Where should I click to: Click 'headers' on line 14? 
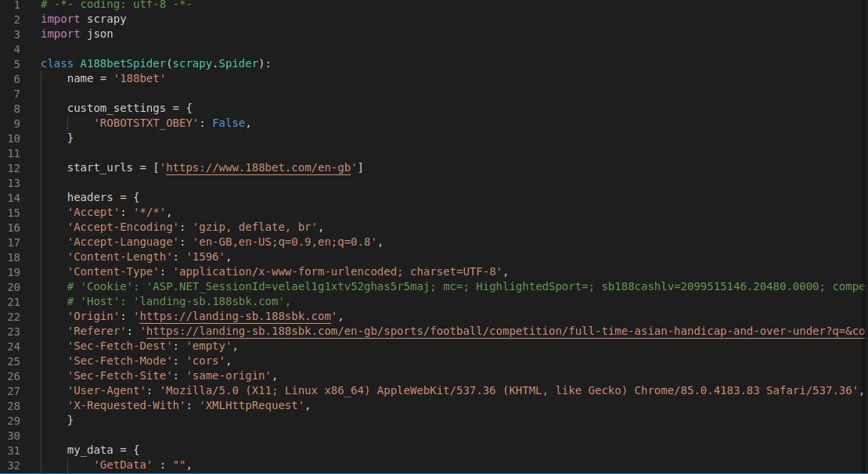click(x=90, y=197)
